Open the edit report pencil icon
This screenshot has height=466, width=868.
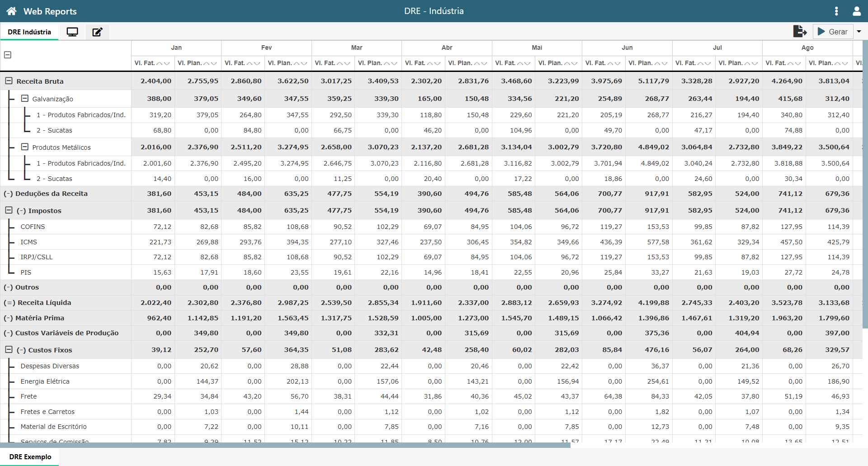click(97, 32)
